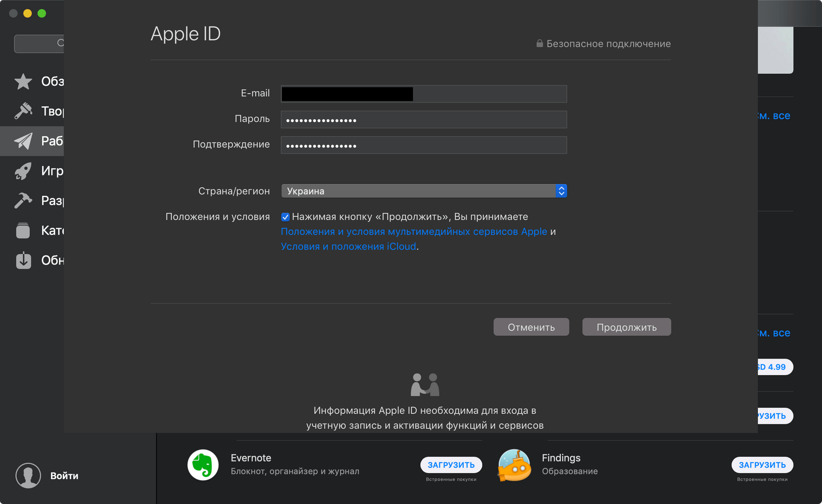The image size is (822, 504).
Task: Click the Findings submarine app icon
Action: [514, 465]
